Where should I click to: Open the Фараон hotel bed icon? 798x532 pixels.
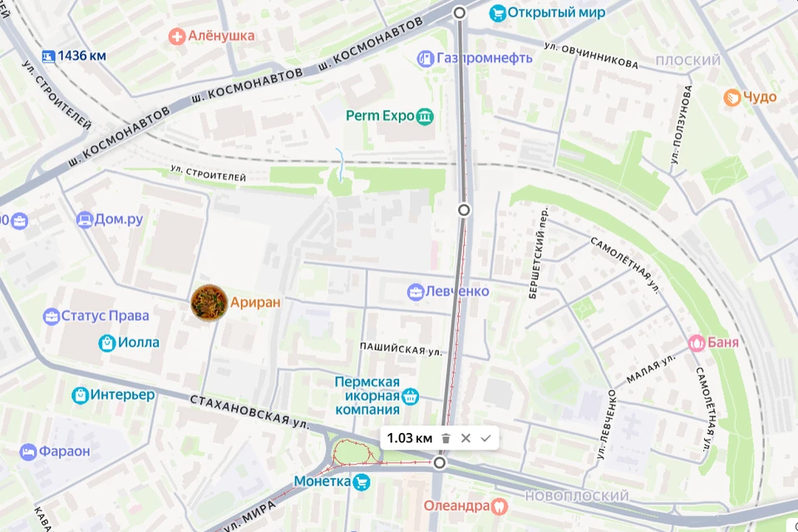click(x=28, y=451)
